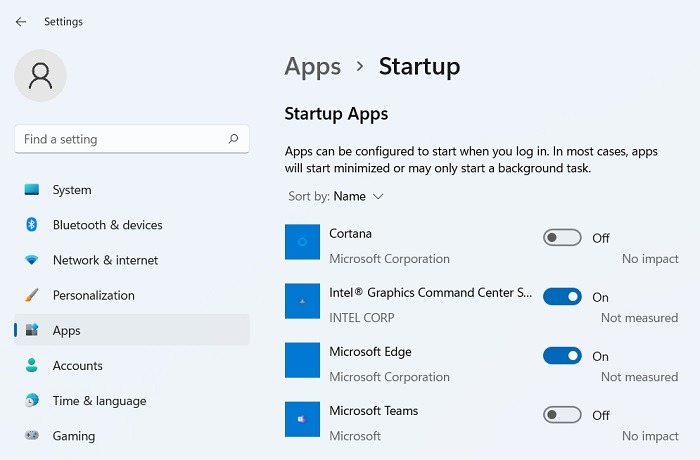Turn on Cortana startup toggle
Viewport: 700px width, 460px height.
[x=562, y=238]
